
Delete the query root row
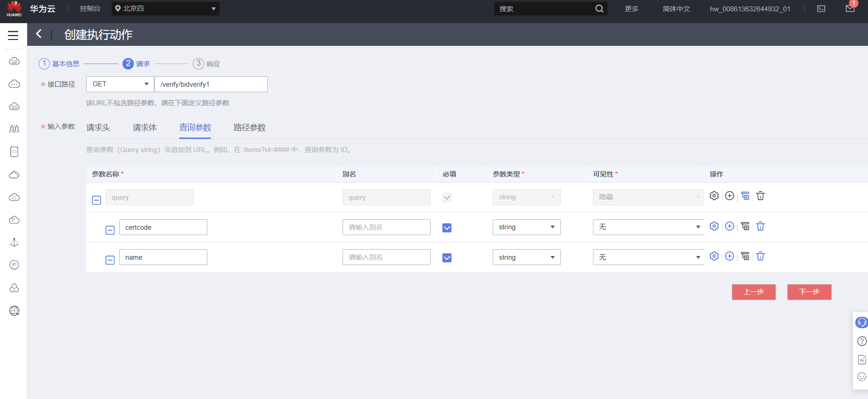click(x=760, y=196)
